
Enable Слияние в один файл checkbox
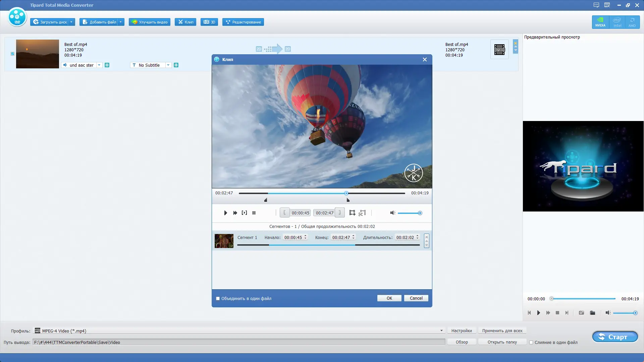(x=531, y=342)
